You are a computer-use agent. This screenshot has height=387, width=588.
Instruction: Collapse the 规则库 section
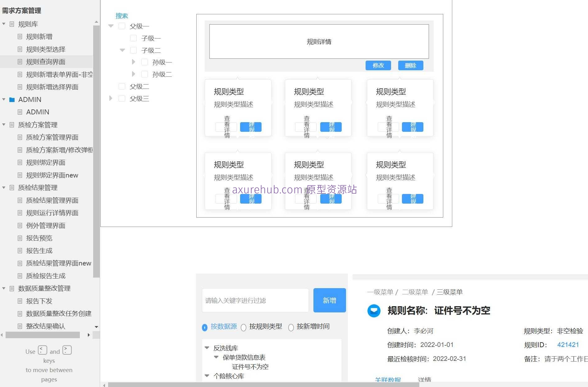[x=3, y=24]
